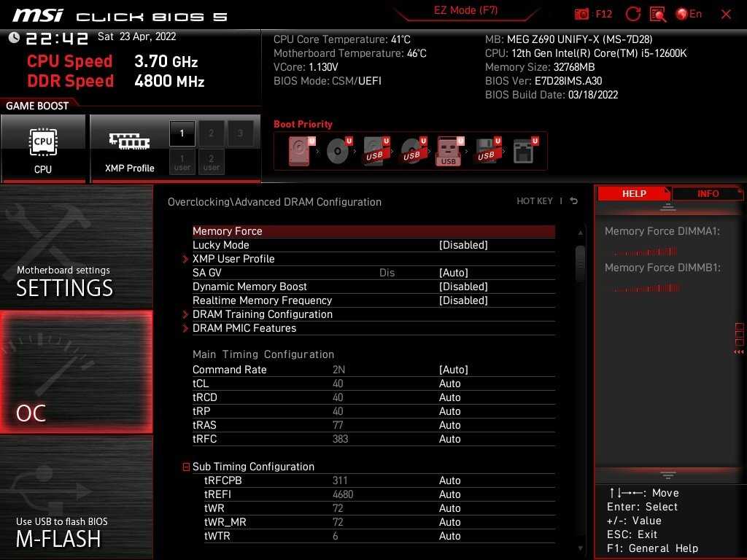Viewport: 747px width, 560px height.
Task: Toggle the Lucky Mode Disabled setting
Action: pos(463,245)
